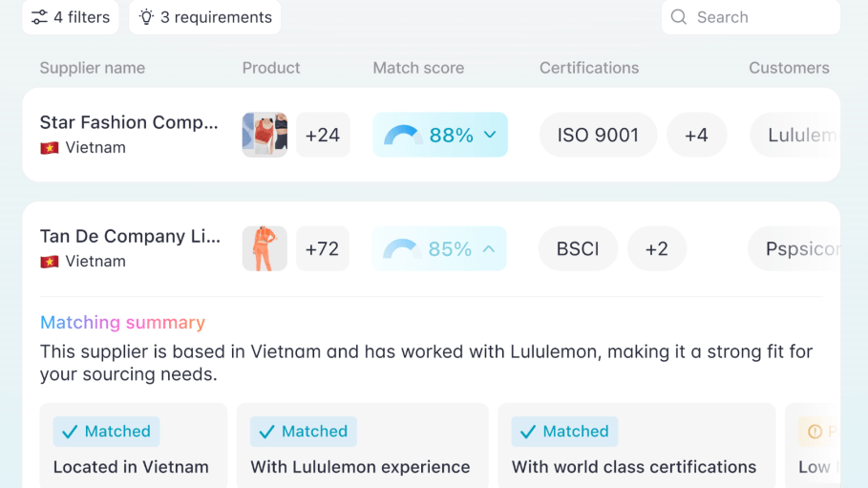Screen dimensions: 868x488
Task: Click the filter sliders icon
Action: pyautogui.click(x=39, y=17)
